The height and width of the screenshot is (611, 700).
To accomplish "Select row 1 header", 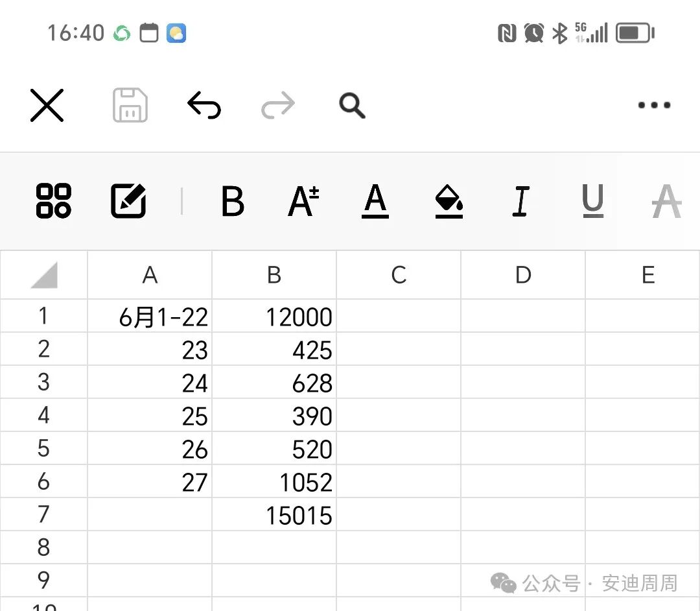I will (43, 316).
